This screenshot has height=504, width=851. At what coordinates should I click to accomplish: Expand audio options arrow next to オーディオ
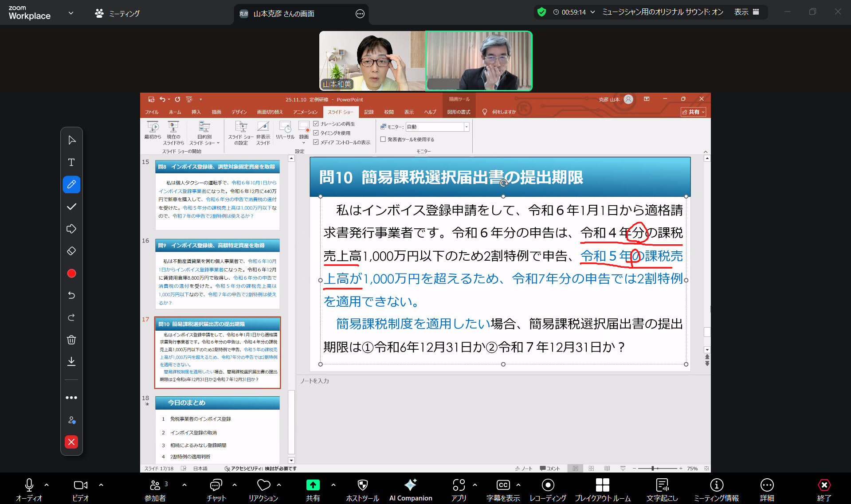[47, 485]
